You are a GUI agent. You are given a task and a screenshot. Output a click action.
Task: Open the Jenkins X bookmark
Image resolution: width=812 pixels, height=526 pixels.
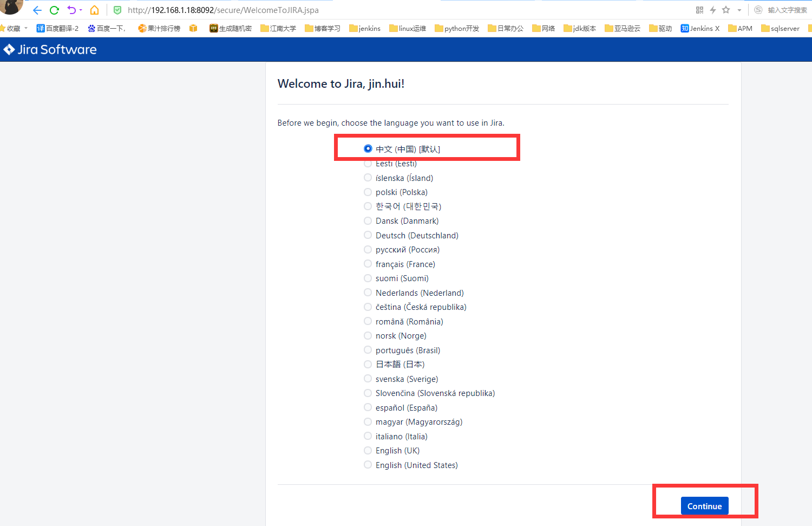coord(700,28)
